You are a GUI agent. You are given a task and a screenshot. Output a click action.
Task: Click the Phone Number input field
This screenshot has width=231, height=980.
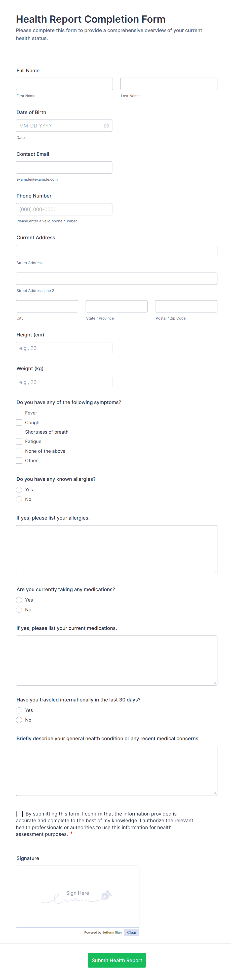[64, 209]
